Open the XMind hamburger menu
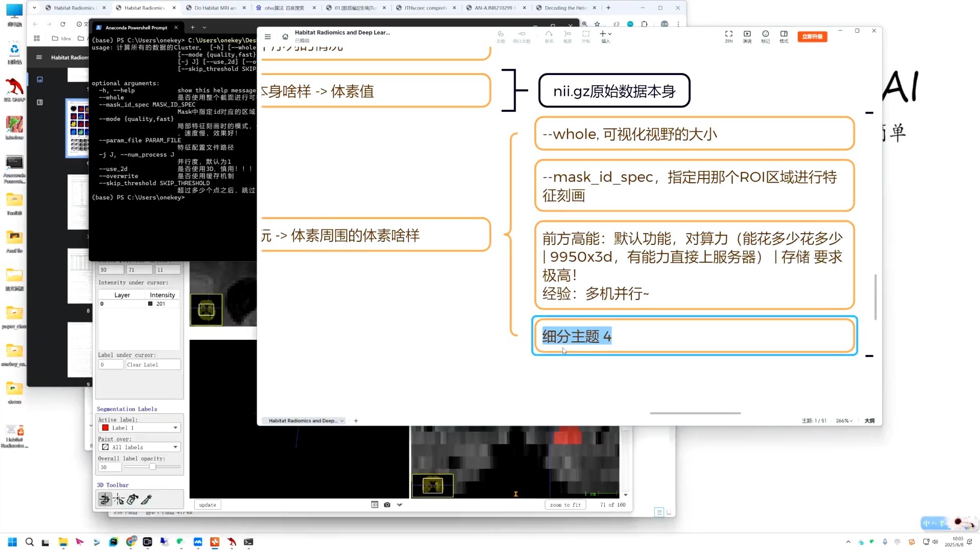This screenshot has width=980, height=551. [267, 37]
